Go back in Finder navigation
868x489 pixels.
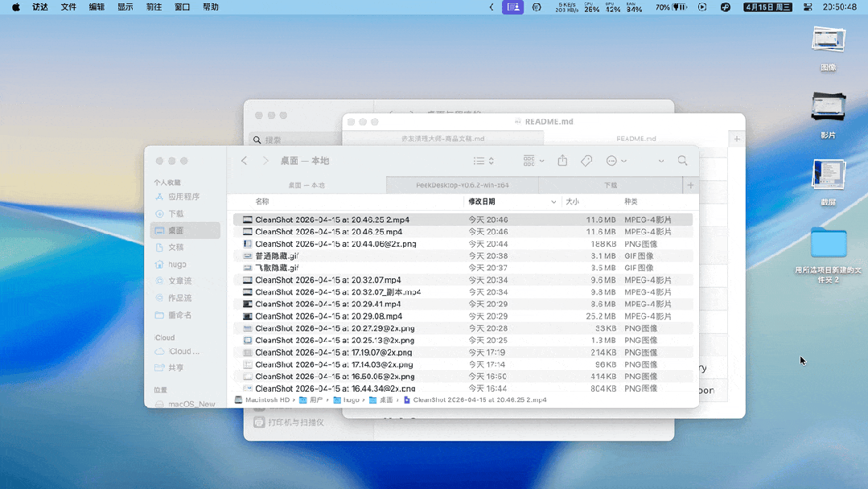pos(244,160)
